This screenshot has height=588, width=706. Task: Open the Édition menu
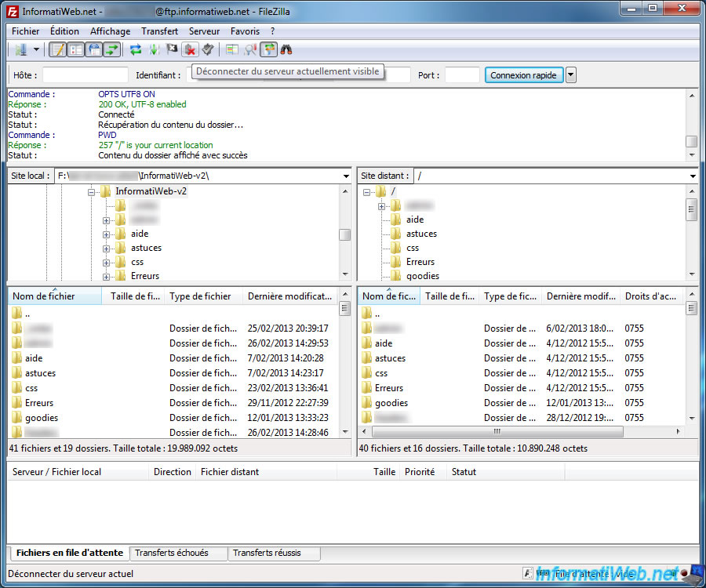[64, 31]
